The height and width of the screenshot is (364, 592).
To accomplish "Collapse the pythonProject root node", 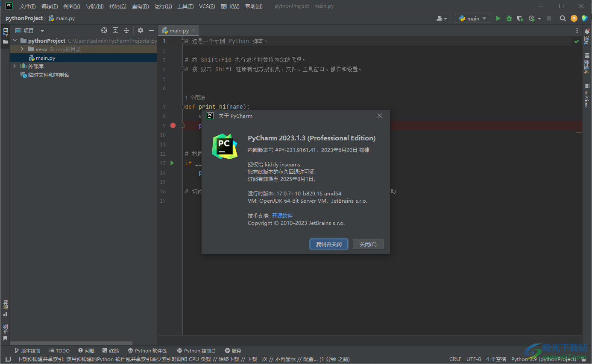I will click(15, 41).
